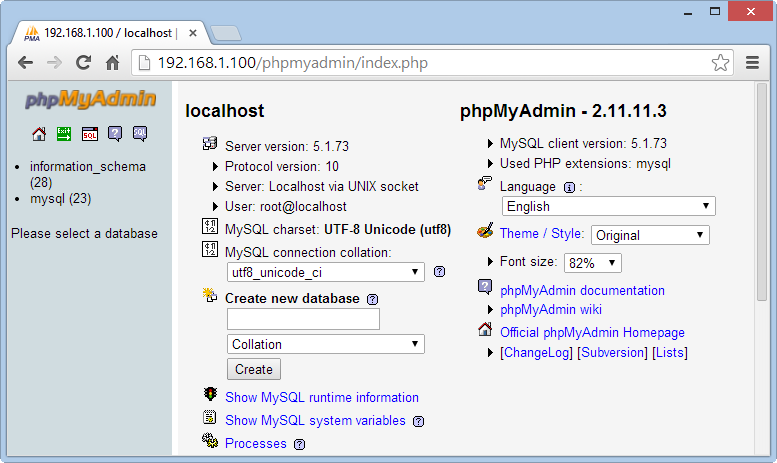Open the utf8_unicode_ci connection collation dropdown
The image size is (777, 463).
(326, 272)
